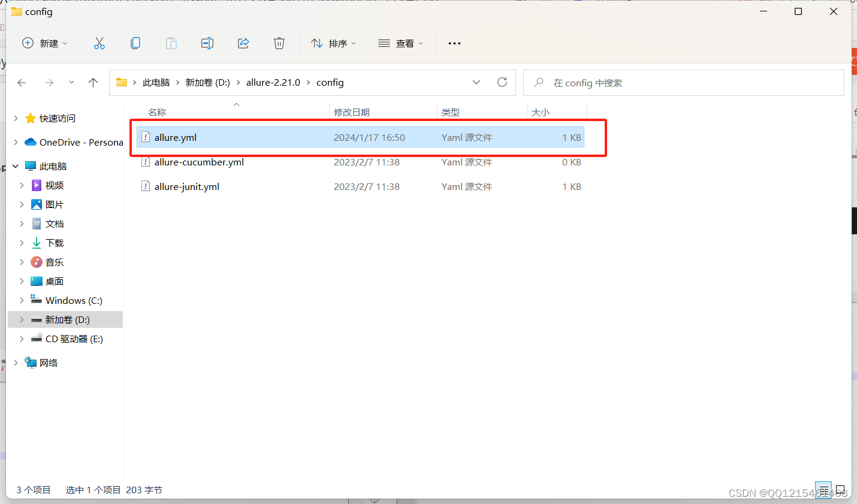Expand the CD 驱动器 (E:) node
The width and height of the screenshot is (857, 504).
click(22, 339)
